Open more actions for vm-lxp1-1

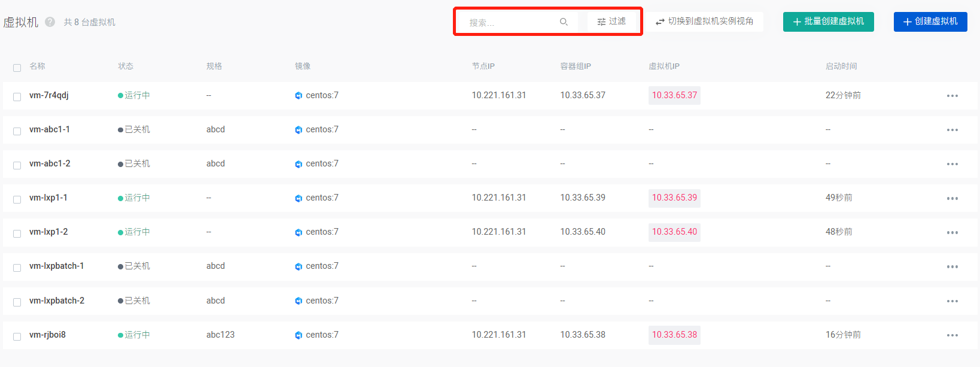952,198
